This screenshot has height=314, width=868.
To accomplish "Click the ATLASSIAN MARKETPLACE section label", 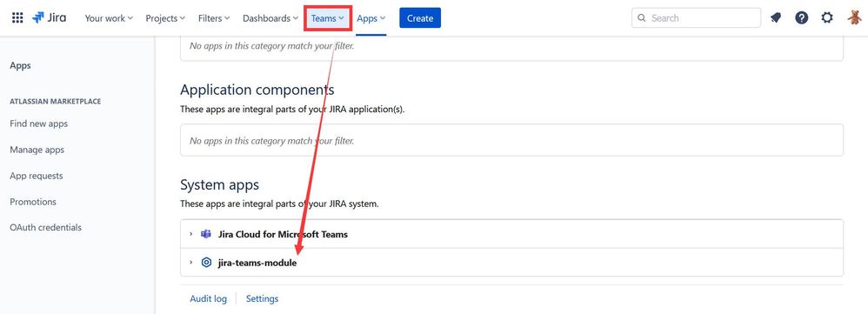I will point(56,102).
